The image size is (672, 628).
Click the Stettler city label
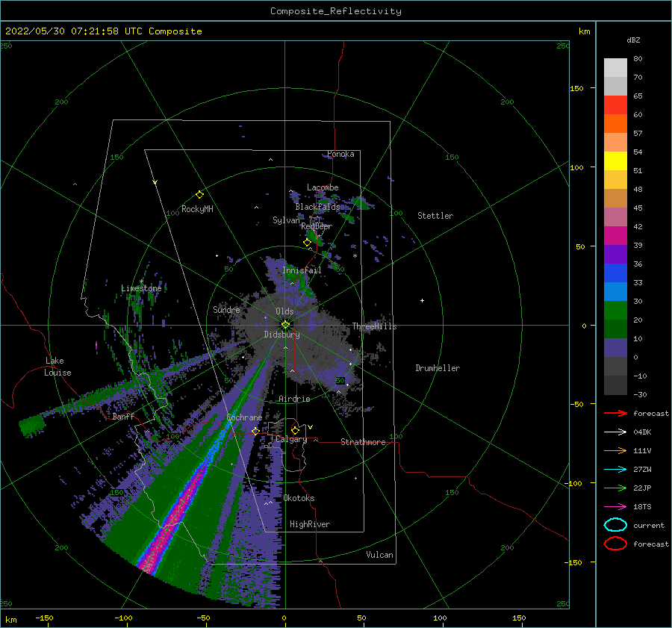tap(435, 216)
